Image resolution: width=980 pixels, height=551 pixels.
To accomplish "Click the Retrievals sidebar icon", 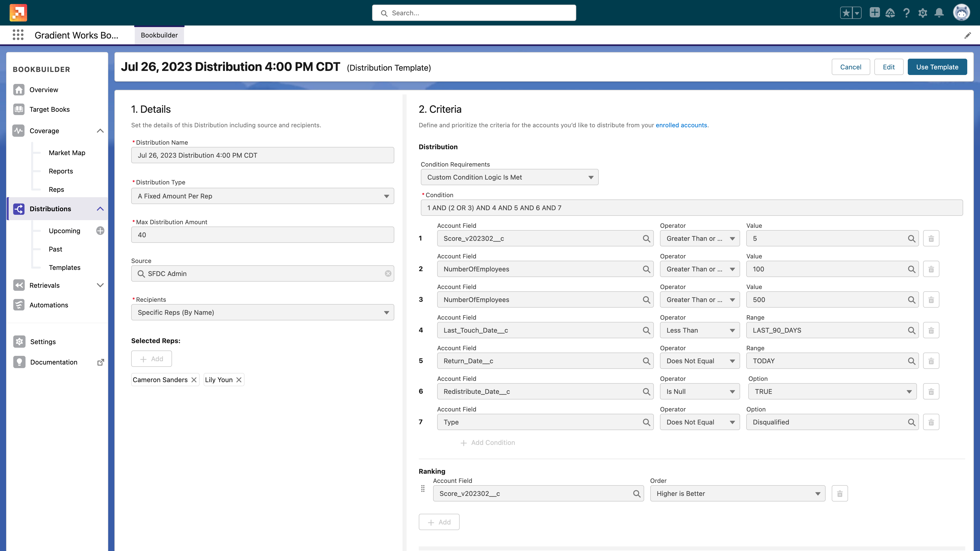I will 18,285.
